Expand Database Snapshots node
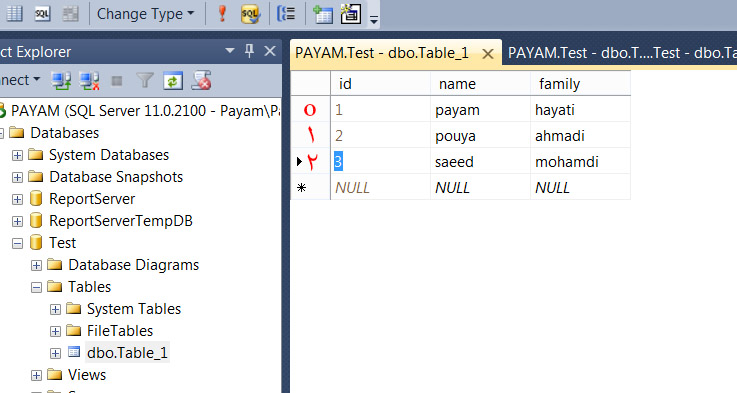This screenshot has height=393, width=737. (17, 177)
